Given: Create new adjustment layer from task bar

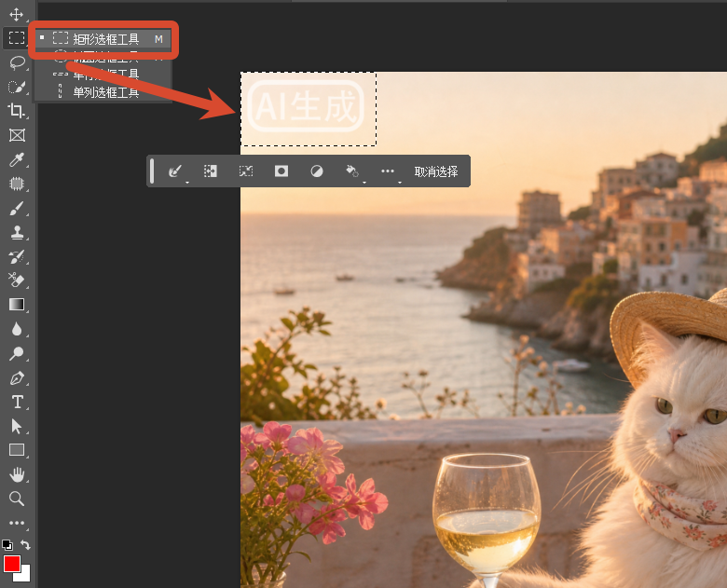Looking at the screenshot, I should coord(317,171).
